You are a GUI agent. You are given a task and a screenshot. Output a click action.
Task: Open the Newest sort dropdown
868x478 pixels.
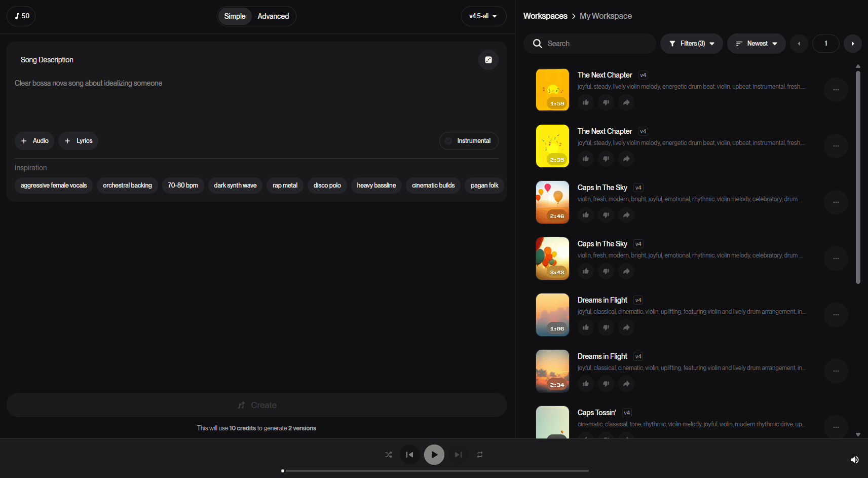pos(756,44)
